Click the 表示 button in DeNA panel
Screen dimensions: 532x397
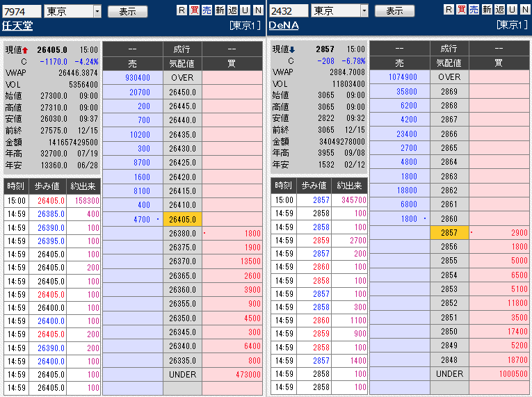point(394,11)
